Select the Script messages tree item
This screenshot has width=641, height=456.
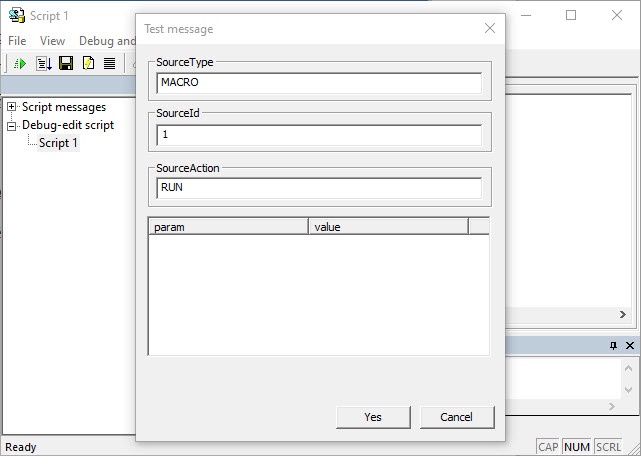64,107
